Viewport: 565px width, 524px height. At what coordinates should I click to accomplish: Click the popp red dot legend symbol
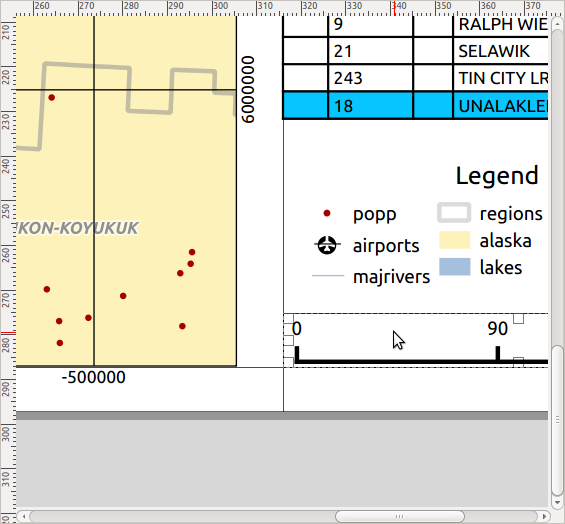tap(327, 213)
